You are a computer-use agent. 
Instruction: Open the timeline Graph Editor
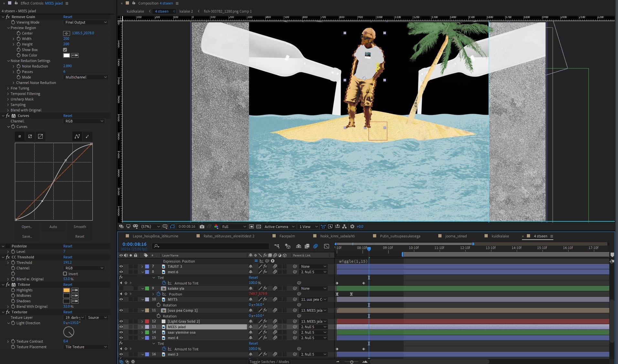[x=326, y=246]
